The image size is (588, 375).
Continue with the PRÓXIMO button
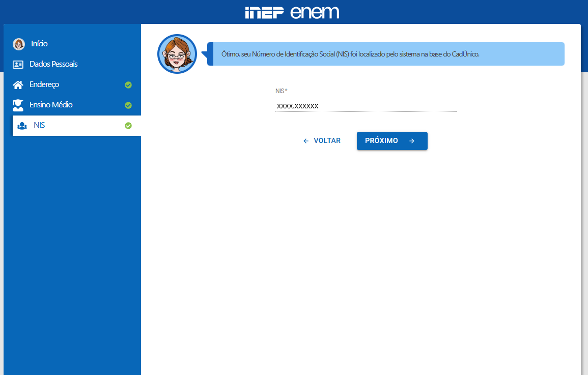pos(392,141)
